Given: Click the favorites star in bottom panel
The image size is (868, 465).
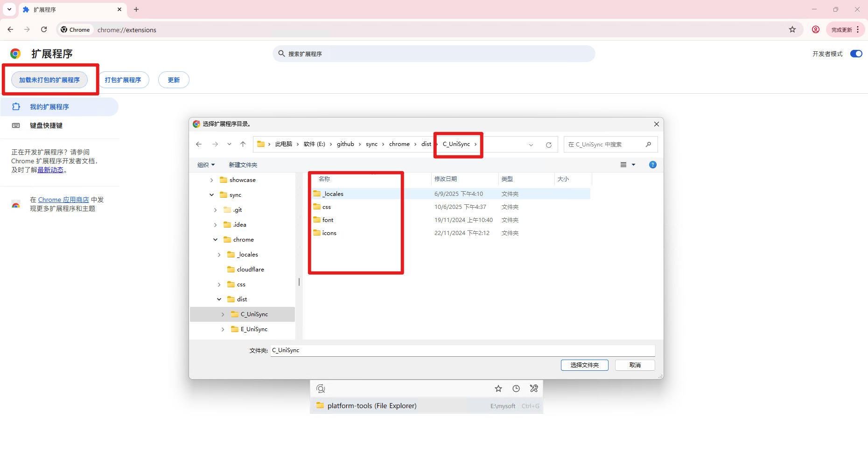Looking at the screenshot, I should point(498,389).
